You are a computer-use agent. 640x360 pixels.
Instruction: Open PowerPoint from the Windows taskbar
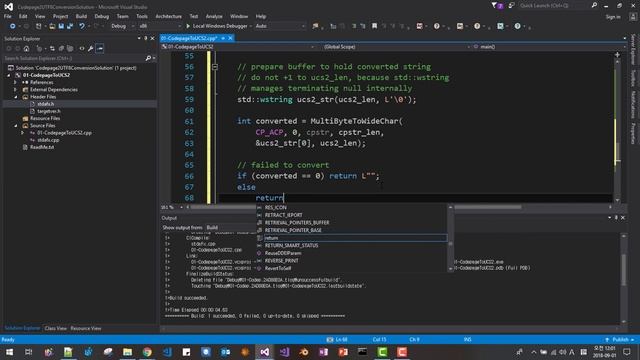(x=343, y=352)
